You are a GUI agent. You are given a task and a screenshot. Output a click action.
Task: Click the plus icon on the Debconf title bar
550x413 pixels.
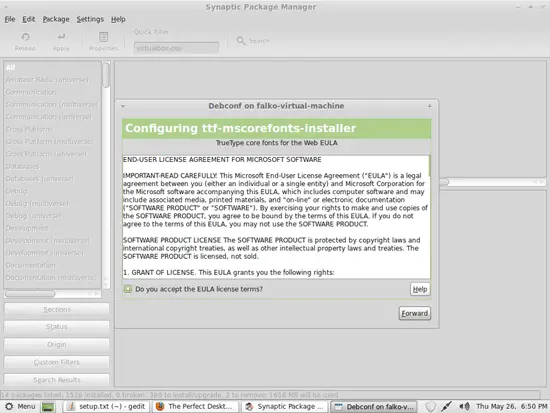pyautogui.click(x=429, y=106)
